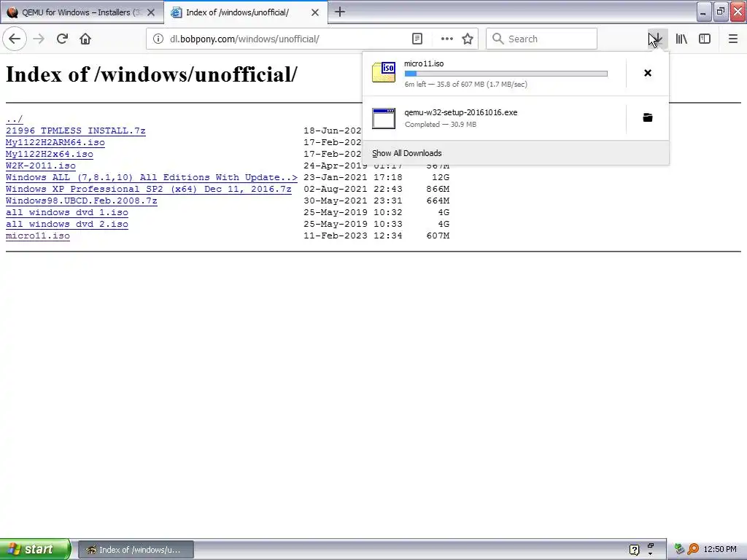Open the parent directory ../ link
The width and height of the screenshot is (747, 560).
pyautogui.click(x=15, y=119)
